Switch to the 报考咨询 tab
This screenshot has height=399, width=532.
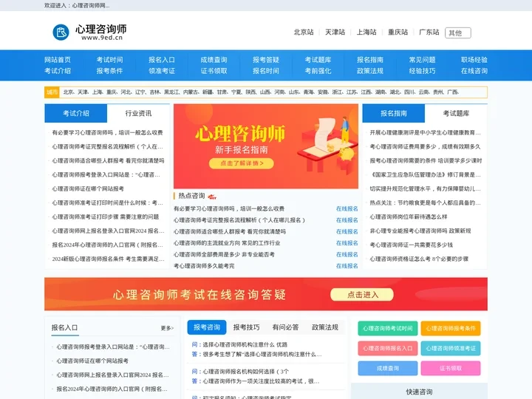tap(207, 327)
